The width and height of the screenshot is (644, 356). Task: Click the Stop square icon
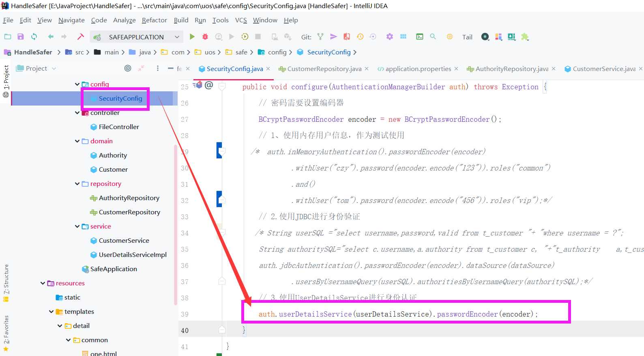(x=258, y=37)
